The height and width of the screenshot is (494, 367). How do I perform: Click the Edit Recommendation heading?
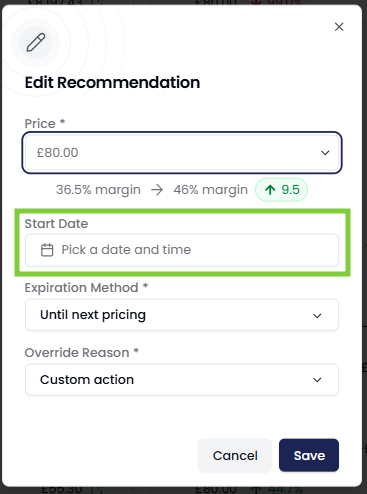pos(112,82)
